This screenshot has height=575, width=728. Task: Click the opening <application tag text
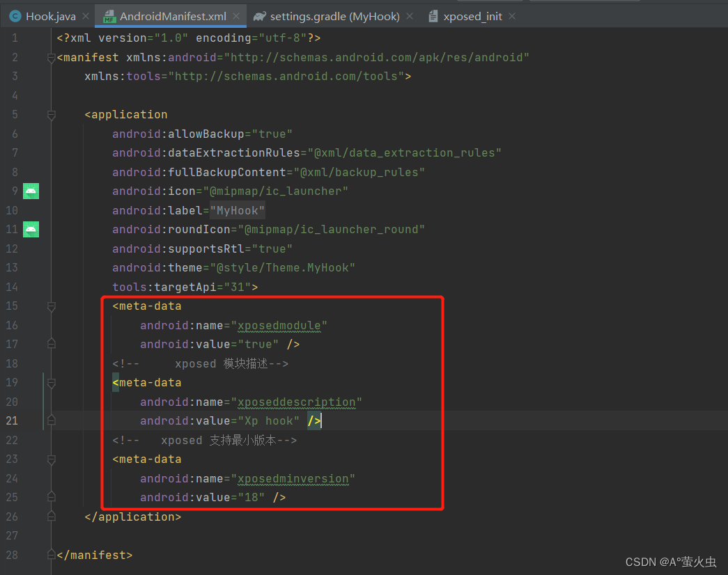point(126,115)
